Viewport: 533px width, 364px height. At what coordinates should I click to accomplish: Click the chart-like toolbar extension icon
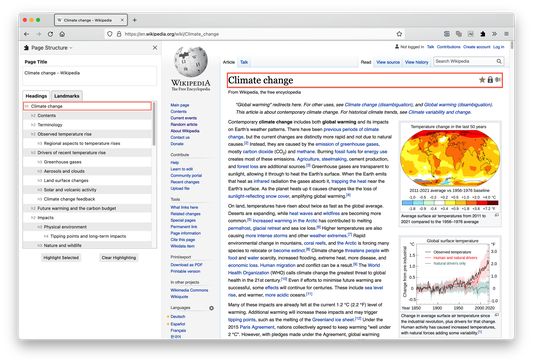pos(471,34)
